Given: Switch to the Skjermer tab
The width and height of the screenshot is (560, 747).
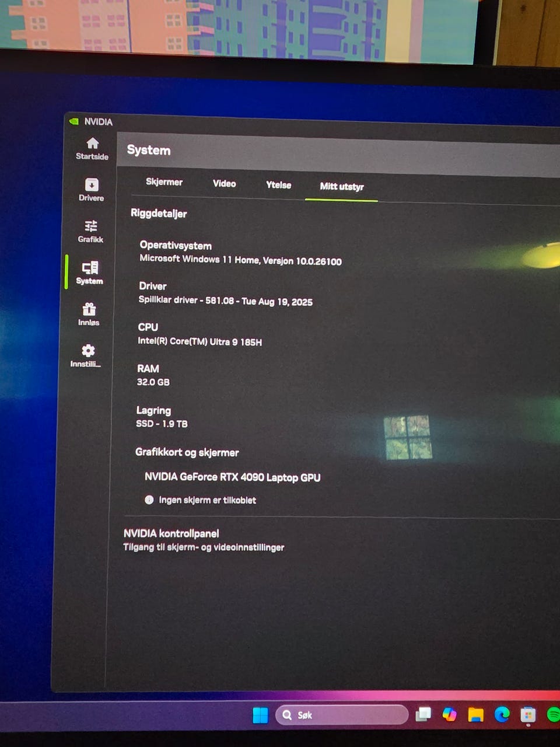Looking at the screenshot, I should 164,182.
